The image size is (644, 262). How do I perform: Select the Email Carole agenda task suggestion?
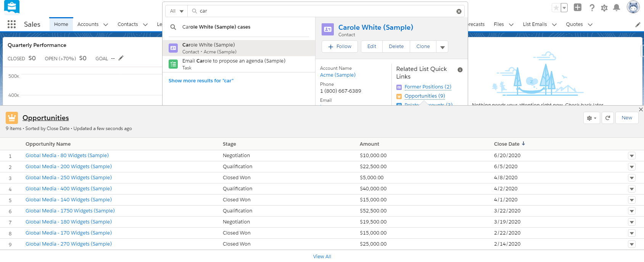coord(239,64)
